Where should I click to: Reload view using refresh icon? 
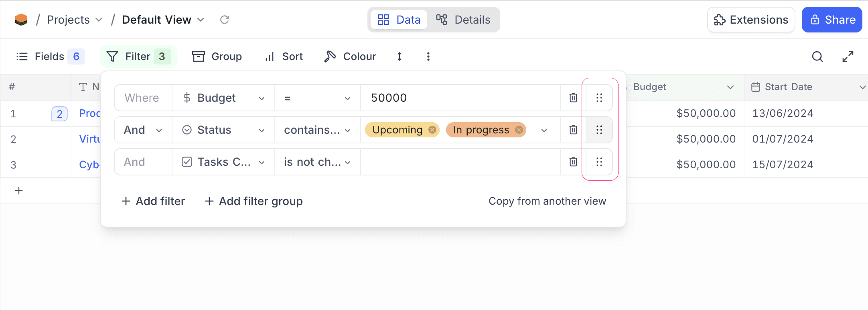[225, 20]
